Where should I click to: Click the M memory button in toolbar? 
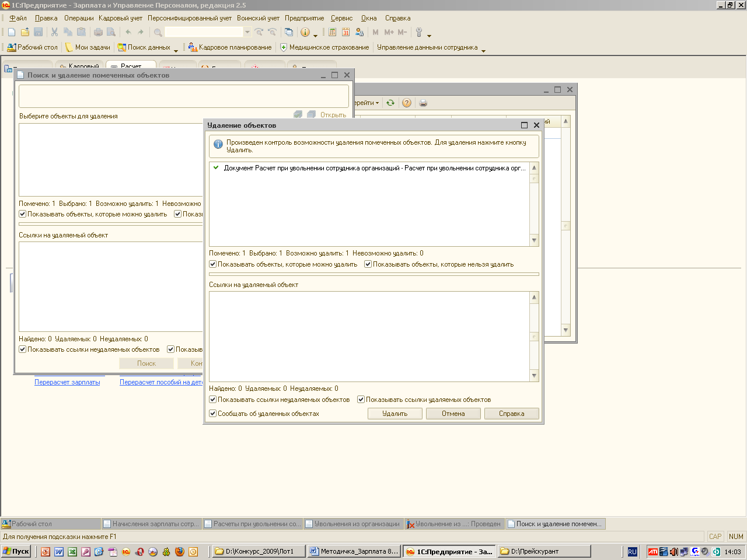click(375, 32)
